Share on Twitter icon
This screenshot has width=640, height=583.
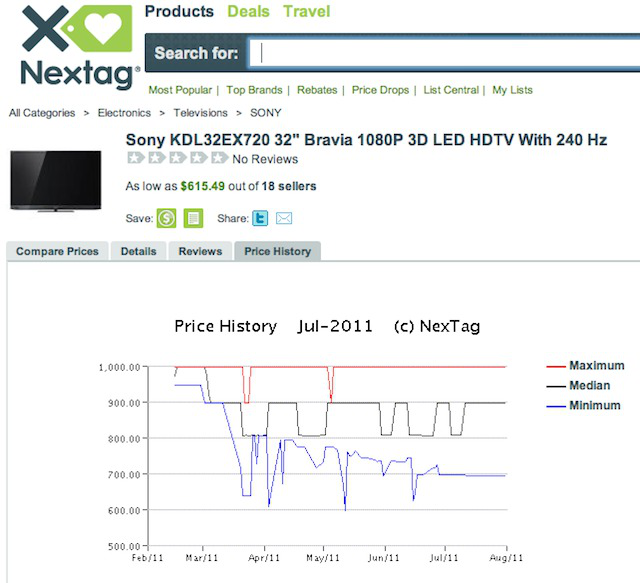tap(260, 218)
